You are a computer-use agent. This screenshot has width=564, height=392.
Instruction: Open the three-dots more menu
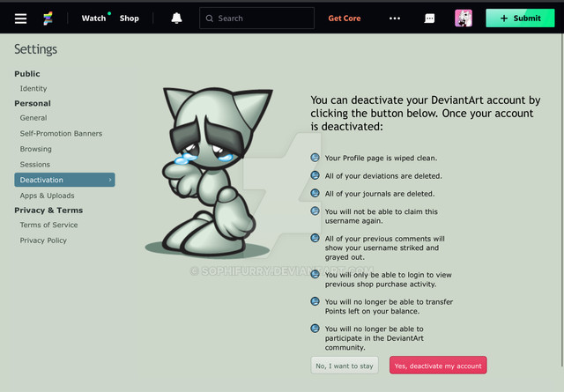(395, 18)
